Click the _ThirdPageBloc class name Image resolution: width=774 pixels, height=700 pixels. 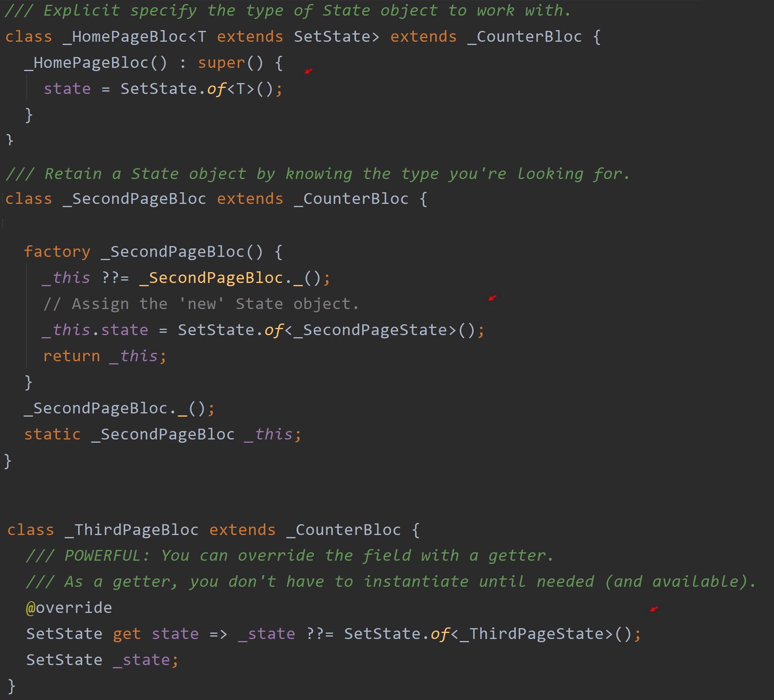tap(132, 530)
